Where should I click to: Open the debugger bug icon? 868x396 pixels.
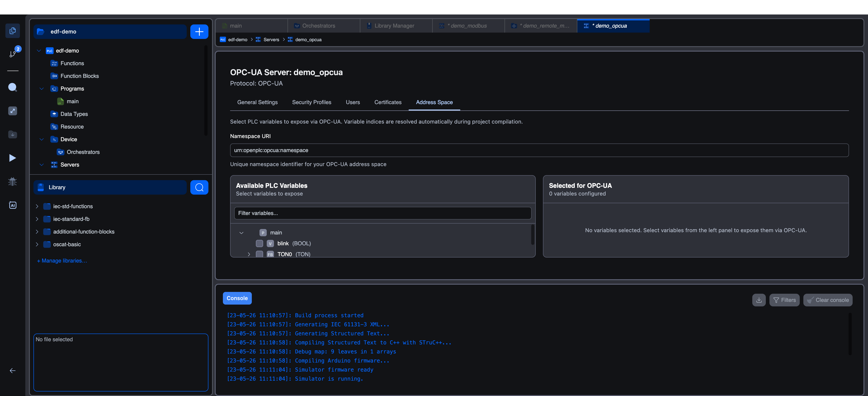(12, 181)
